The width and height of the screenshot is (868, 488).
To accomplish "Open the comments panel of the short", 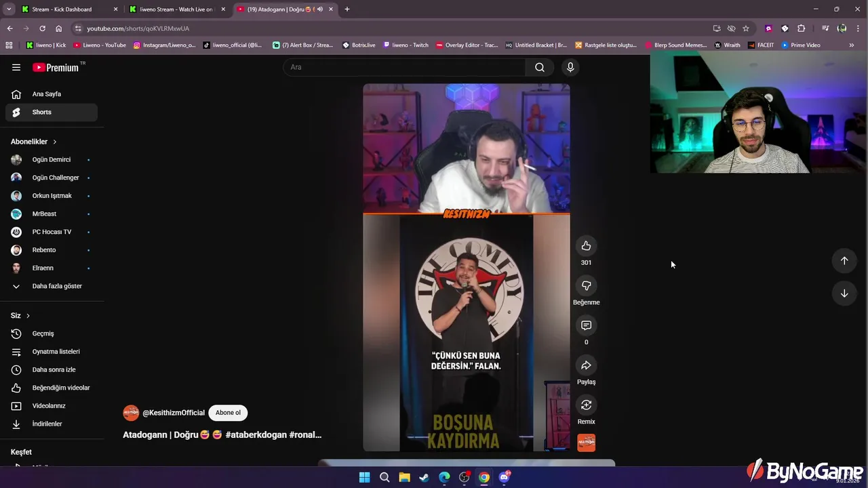I will point(586,325).
